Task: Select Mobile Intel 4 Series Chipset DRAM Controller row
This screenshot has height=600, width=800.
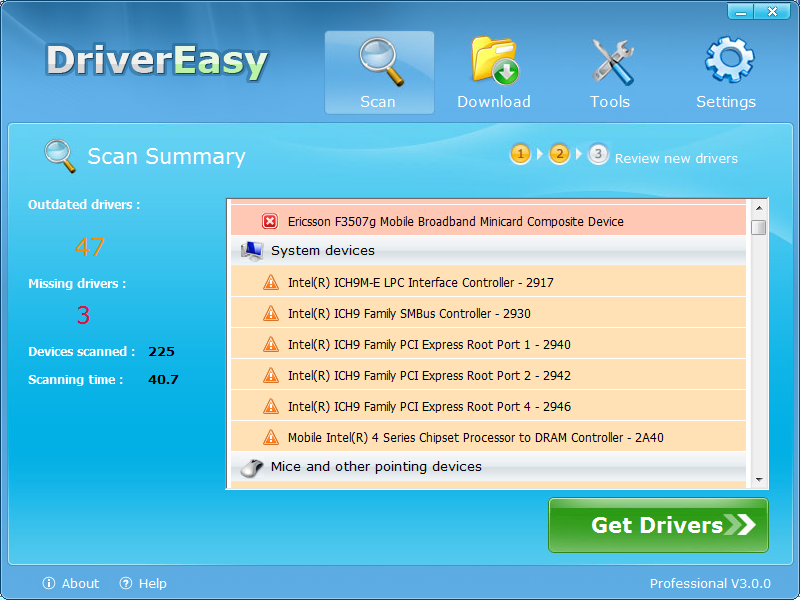Action: coord(488,437)
